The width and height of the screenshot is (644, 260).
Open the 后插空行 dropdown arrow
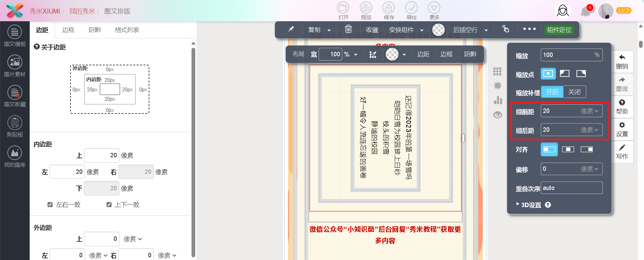[x=486, y=30]
